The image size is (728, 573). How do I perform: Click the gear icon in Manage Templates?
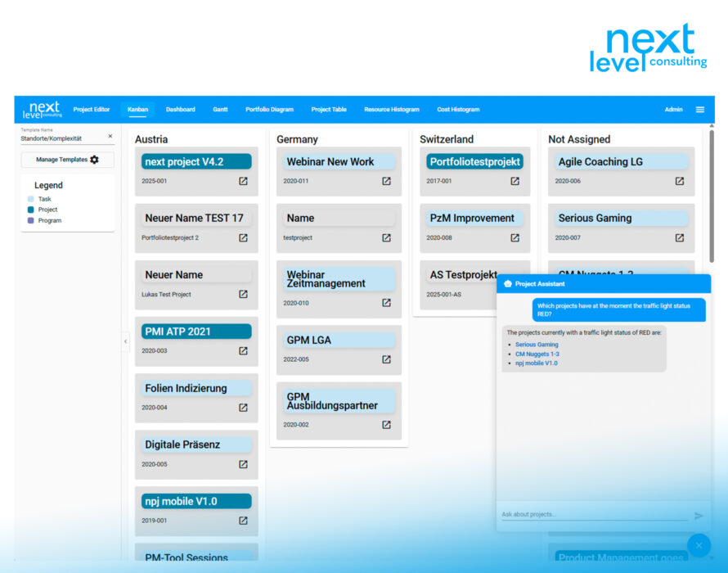coord(94,160)
